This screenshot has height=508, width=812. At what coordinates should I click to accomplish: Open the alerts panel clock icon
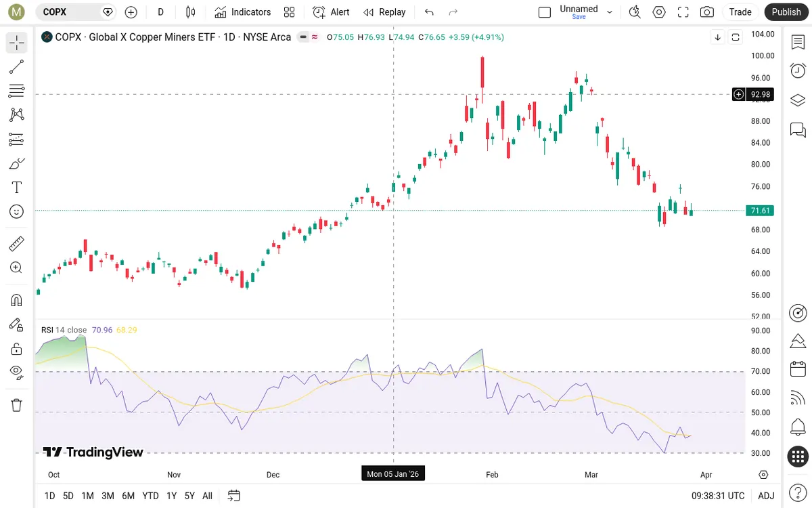pos(798,70)
